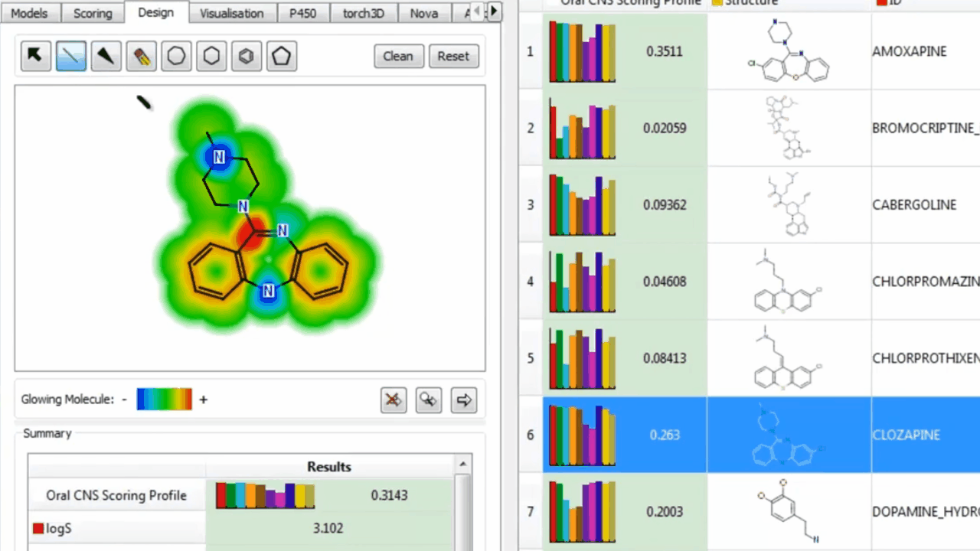Screen dimensions: 980x551
Task: Open the P450 tab
Action: [x=302, y=13]
